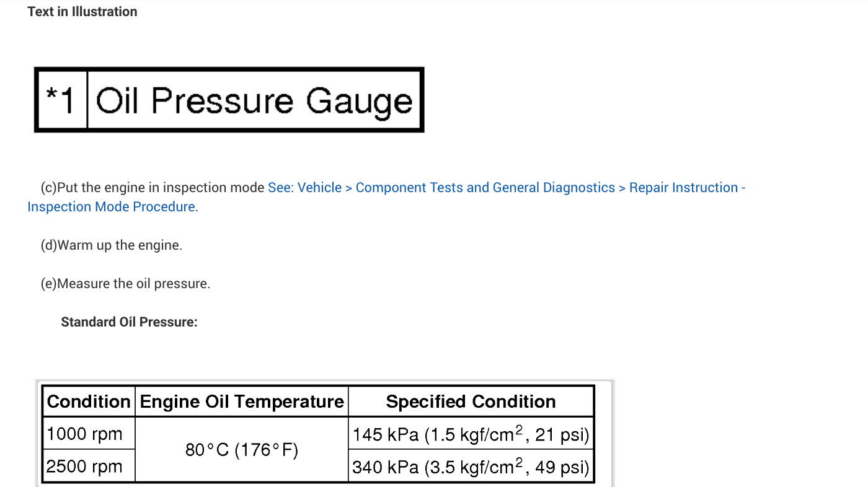Click the Engine Oil Temperature column header
This screenshot has width=868, height=487.
(x=242, y=401)
